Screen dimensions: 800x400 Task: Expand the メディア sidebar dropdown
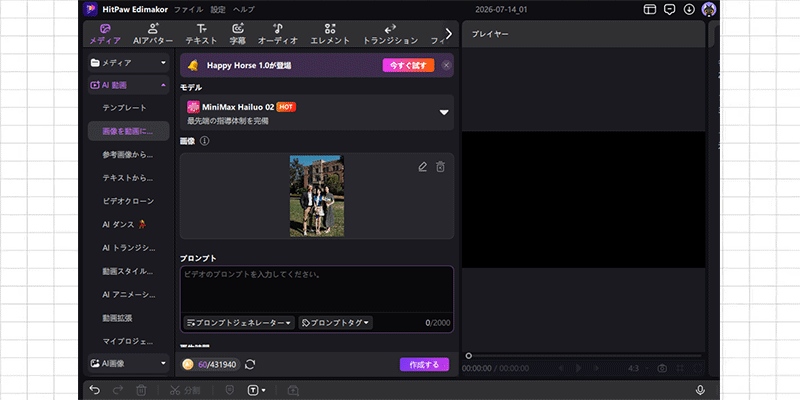(x=129, y=63)
